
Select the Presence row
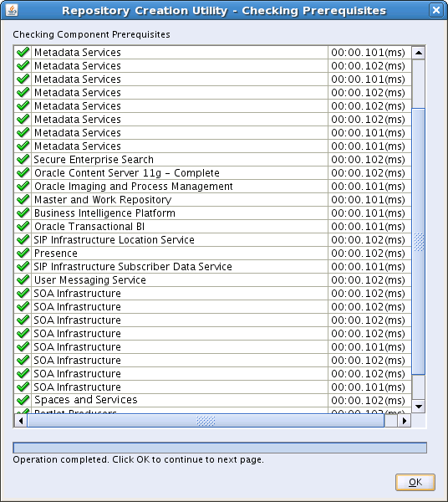click(x=212, y=254)
